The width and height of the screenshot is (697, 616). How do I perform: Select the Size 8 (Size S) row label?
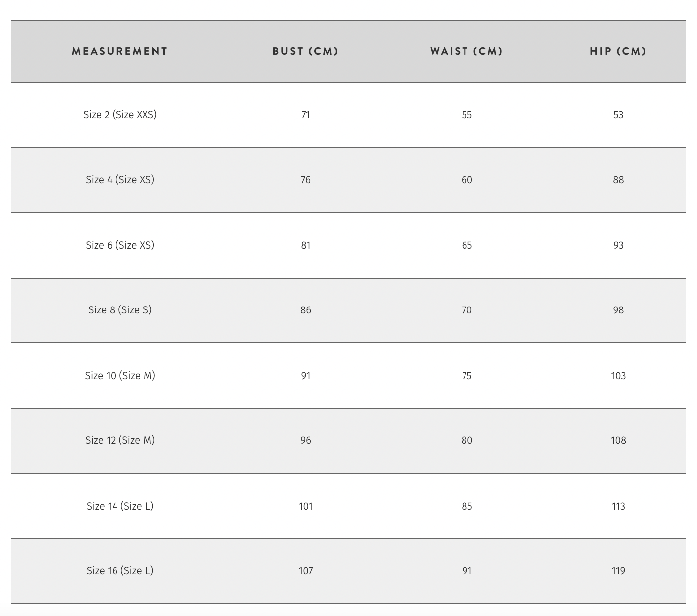pyautogui.click(x=119, y=310)
